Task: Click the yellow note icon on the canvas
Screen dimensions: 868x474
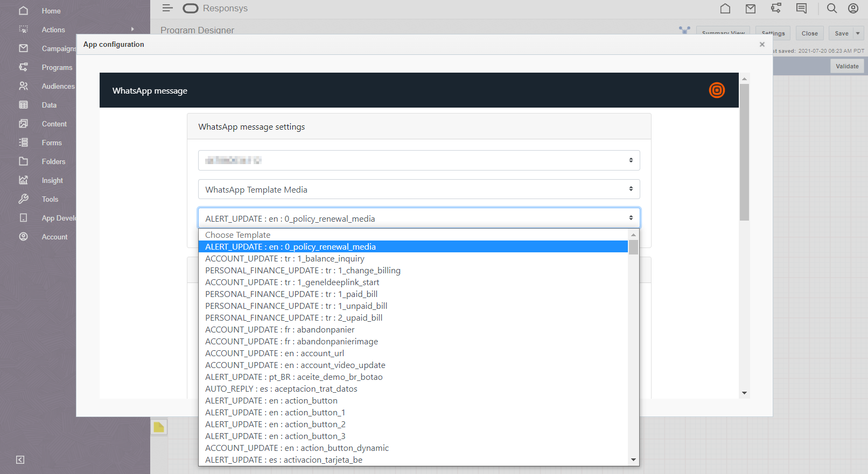Action: click(159, 427)
